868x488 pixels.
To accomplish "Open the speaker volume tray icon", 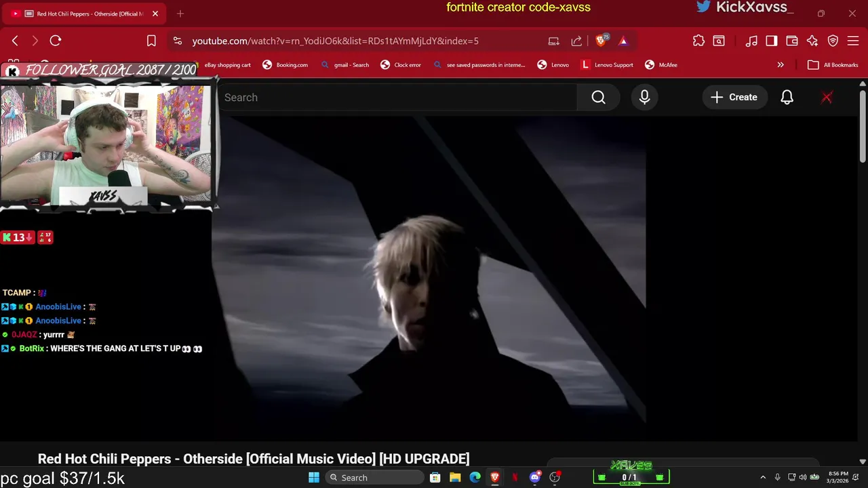I will 802,477.
